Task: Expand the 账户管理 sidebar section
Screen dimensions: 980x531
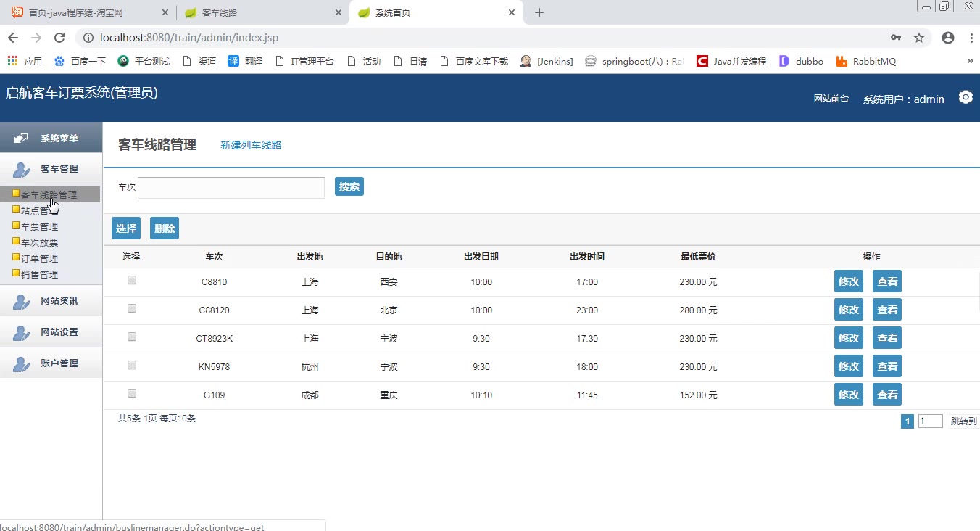Action: (59, 363)
